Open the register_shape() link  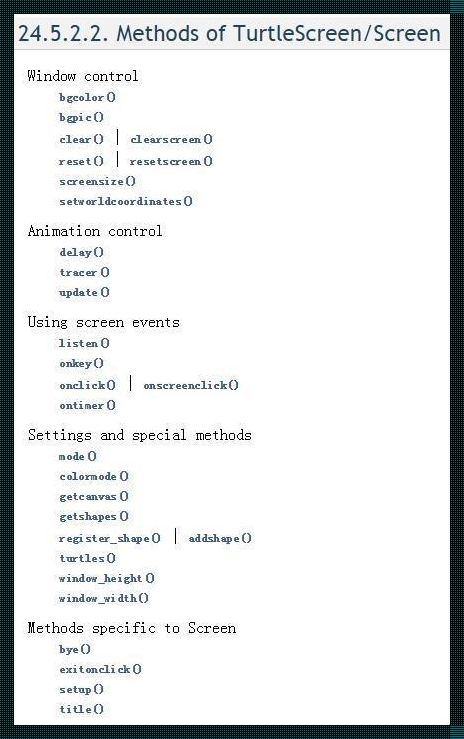(x=109, y=538)
